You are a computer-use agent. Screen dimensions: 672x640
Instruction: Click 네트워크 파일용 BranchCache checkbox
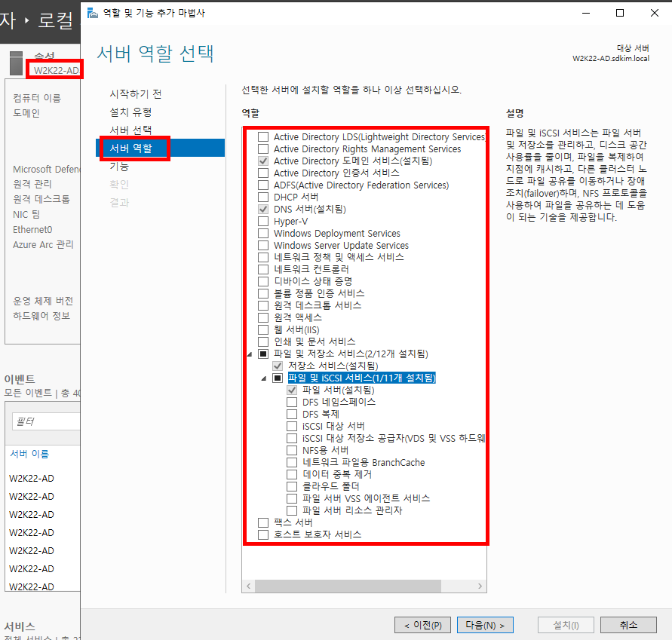[292, 462]
